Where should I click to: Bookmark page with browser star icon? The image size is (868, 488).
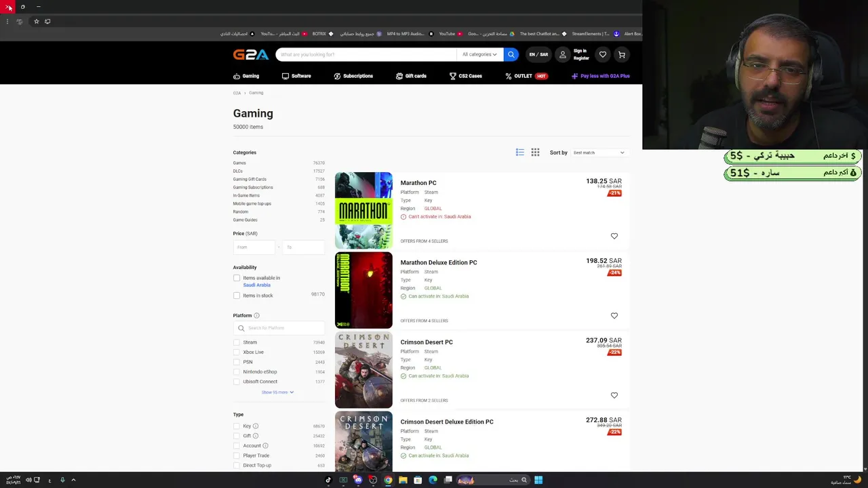[x=37, y=21]
